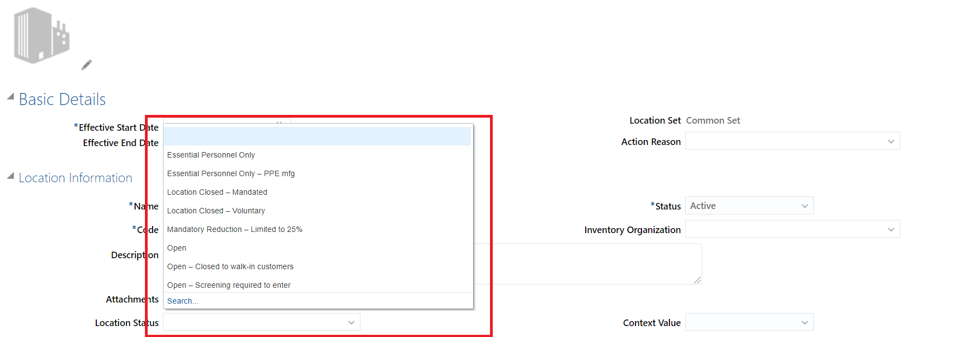This screenshot has width=980, height=337.
Task: Expand the Inventory Organization dropdown
Action: coord(890,230)
